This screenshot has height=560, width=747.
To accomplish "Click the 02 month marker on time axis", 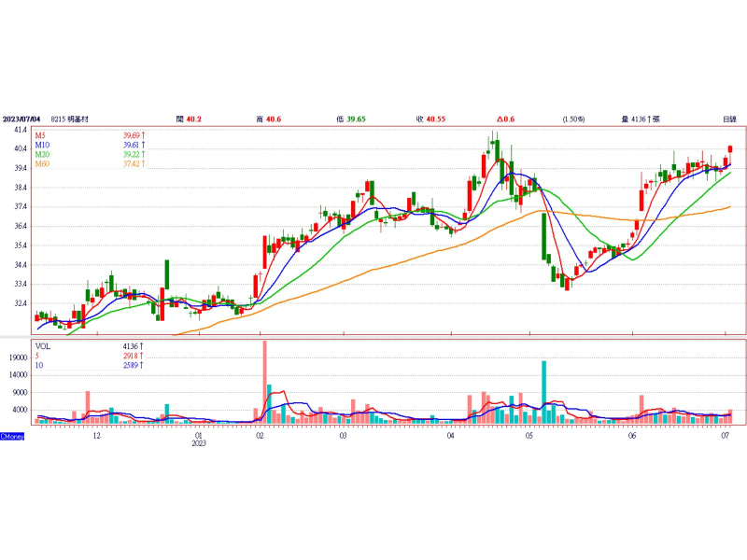I will point(259,436).
